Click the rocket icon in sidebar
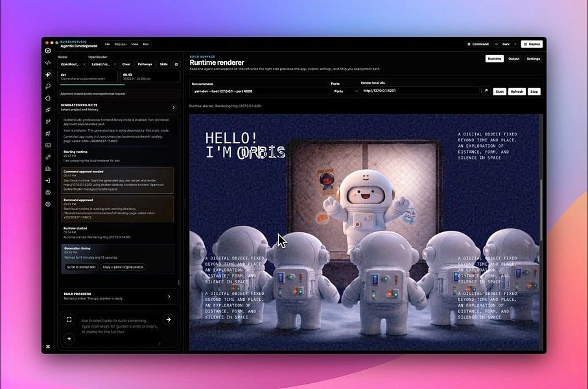This screenshot has height=389, width=588. [48, 133]
